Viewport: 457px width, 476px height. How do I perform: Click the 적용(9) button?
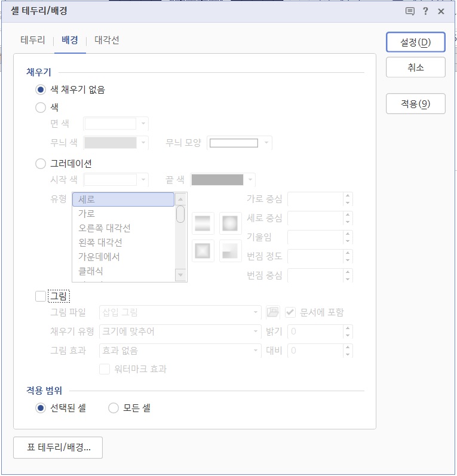coord(415,104)
